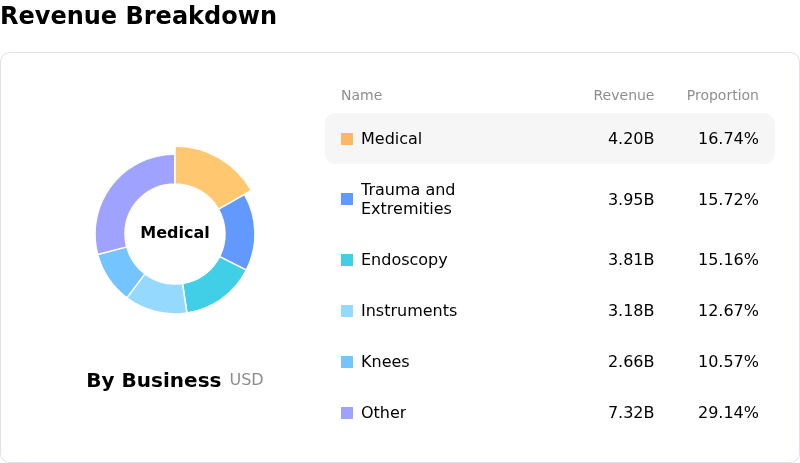Select the teal Endoscopy donut slice
The image size is (800, 463).
coord(215,286)
